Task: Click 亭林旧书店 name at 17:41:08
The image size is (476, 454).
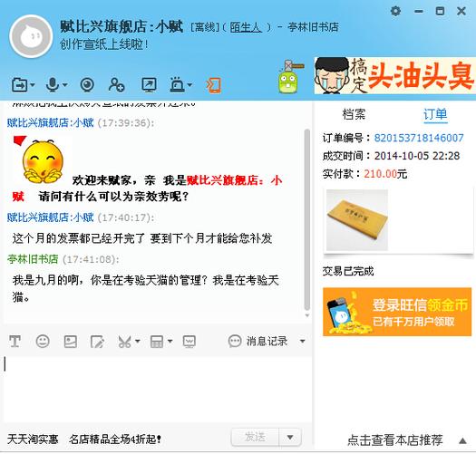Action: 33,259
